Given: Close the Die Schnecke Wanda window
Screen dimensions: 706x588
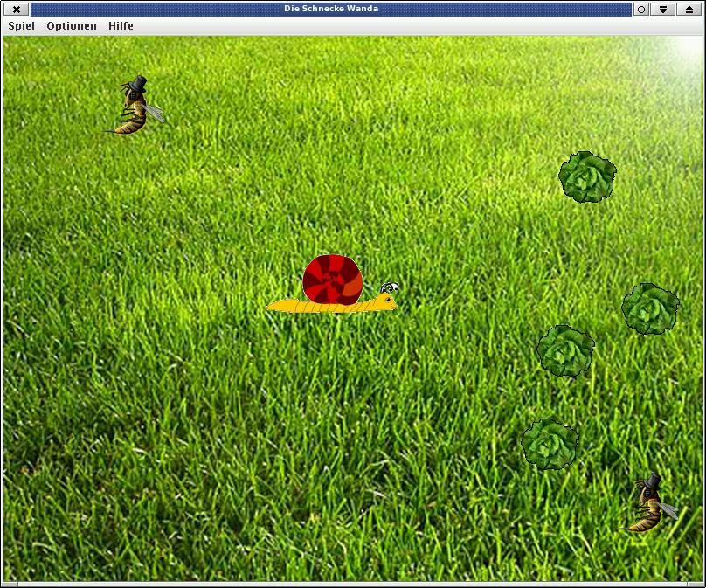Looking at the screenshot, I should click(x=17, y=9).
